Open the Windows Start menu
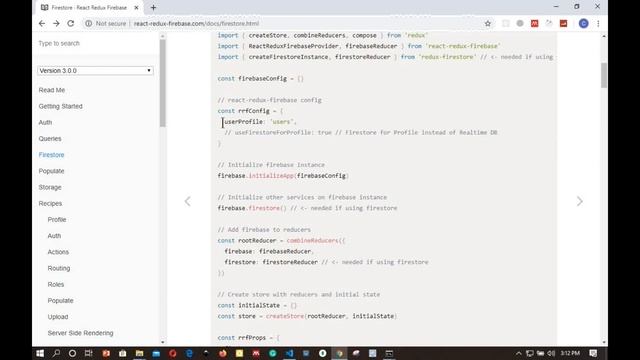 pyautogui.click(x=40, y=353)
